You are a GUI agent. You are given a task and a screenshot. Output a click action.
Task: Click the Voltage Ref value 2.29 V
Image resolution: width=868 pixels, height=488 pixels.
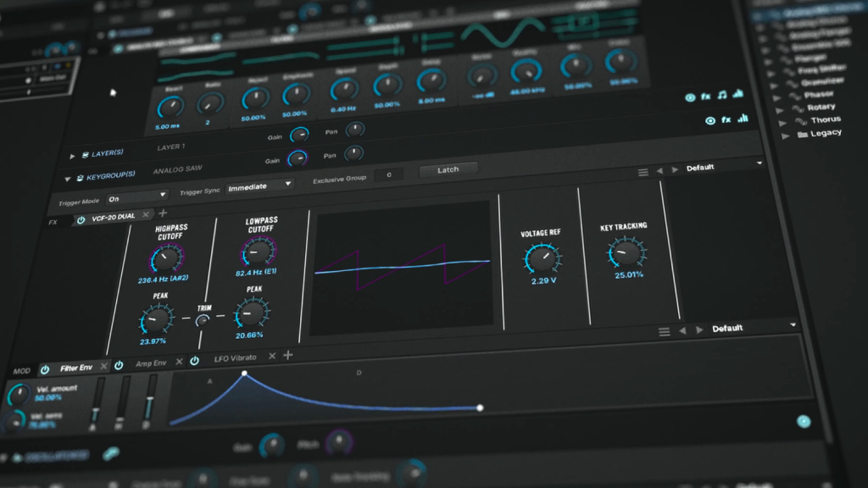tap(543, 280)
